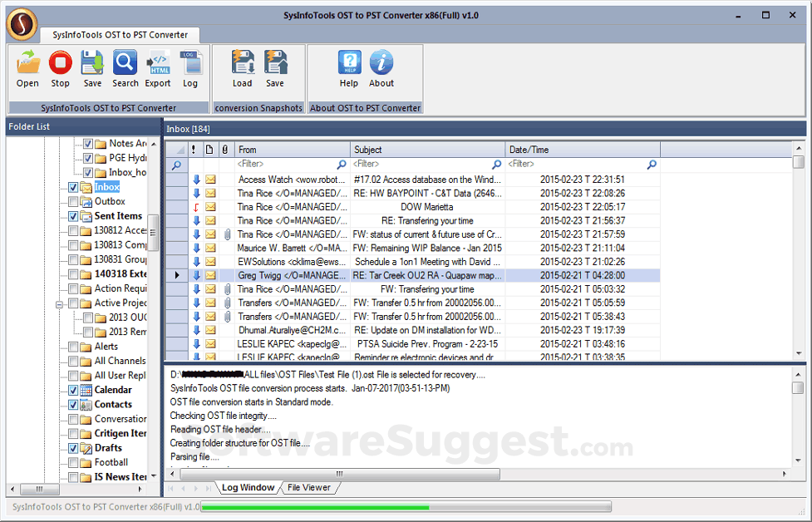Click the folder list scroll up arrow
Screen dimensions: 812x522
click(x=153, y=144)
